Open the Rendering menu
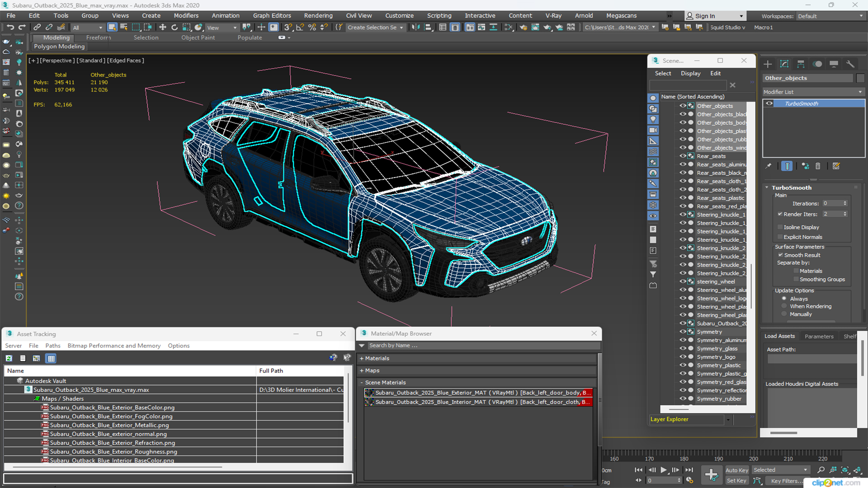 318,15
